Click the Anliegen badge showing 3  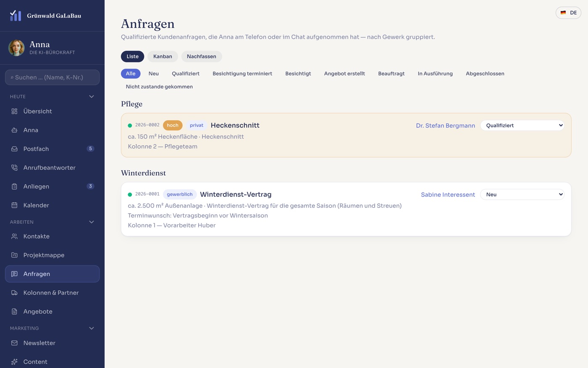click(90, 186)
